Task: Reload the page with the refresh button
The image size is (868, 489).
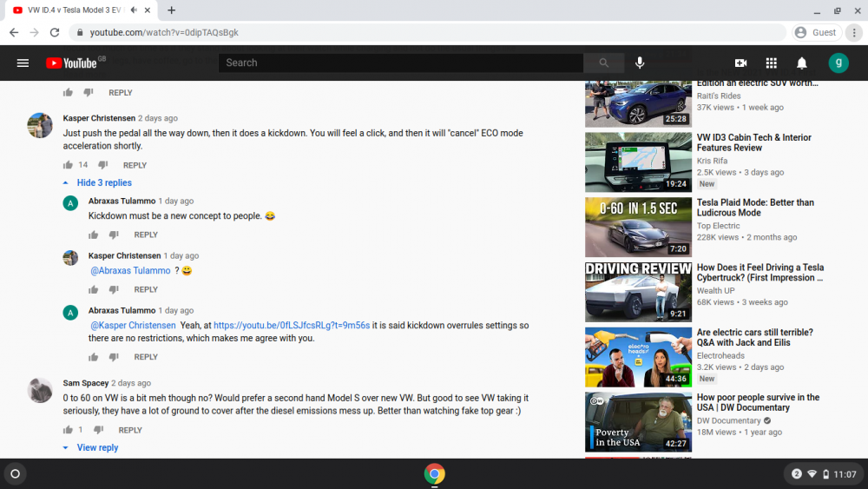Action: click(x=54, y=33)
